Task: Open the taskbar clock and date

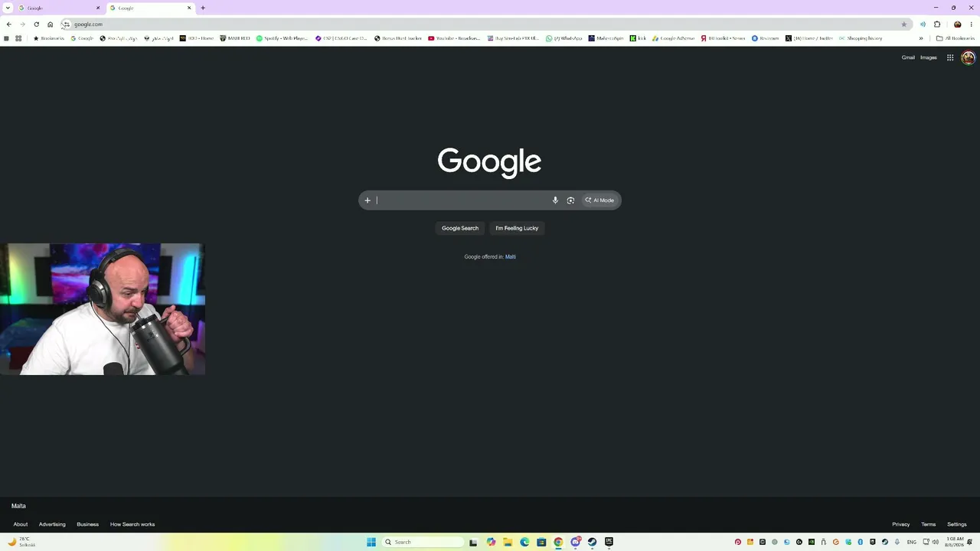Action: point(953,542)
